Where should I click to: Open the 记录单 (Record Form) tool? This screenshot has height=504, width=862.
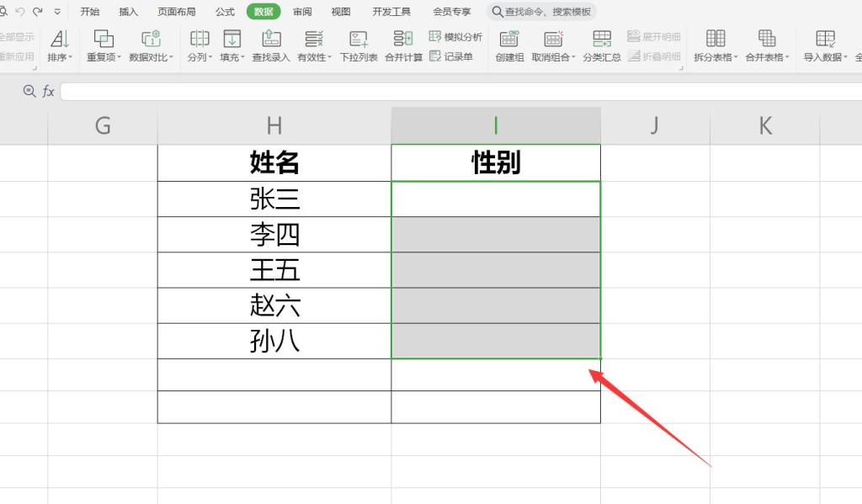click(x=455, y=57)
